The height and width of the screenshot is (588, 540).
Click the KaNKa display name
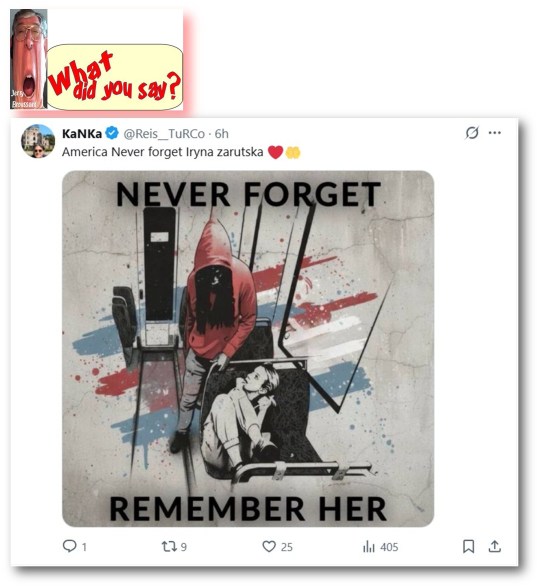[82, 134]
